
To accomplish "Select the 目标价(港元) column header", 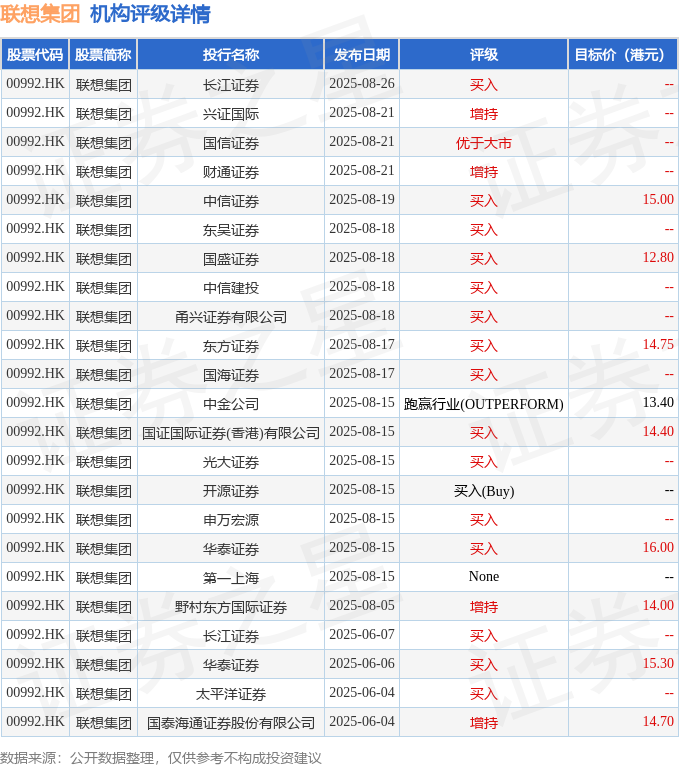I will [623, 55].
